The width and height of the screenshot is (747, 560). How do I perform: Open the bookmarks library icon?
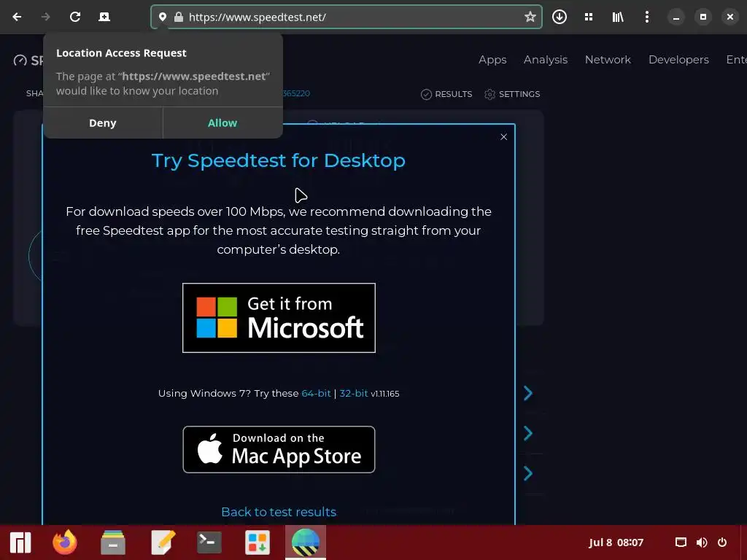pyautogui.click(x=618, y=17)
